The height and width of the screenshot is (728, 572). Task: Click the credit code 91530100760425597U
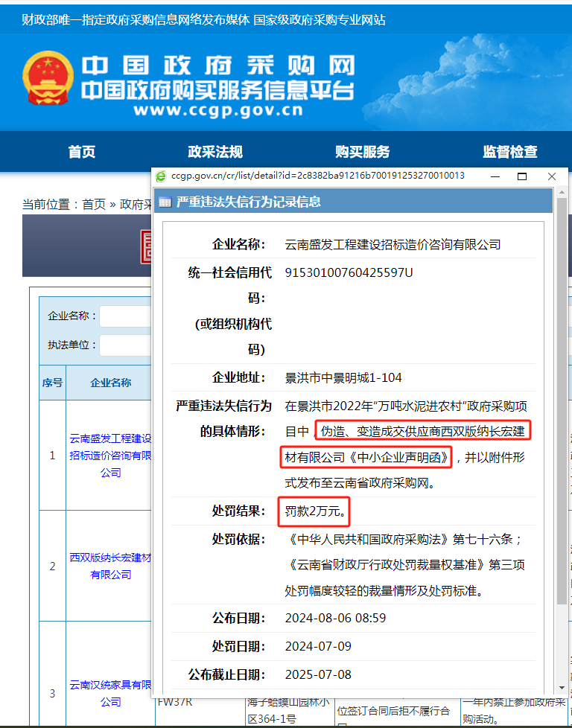point(349,272)
